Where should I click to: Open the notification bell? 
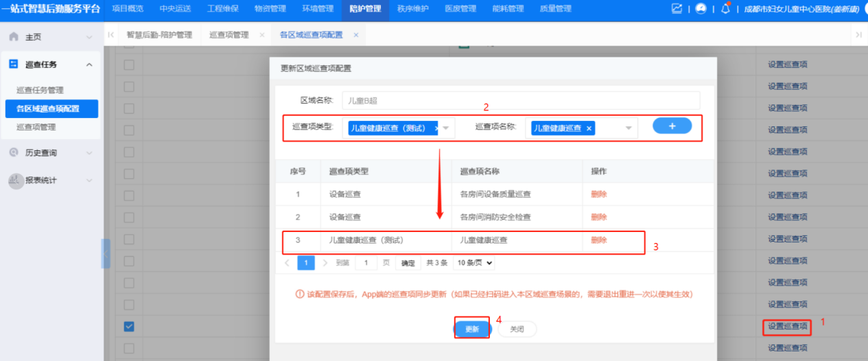pyautogui.click(x=725, y=9)
